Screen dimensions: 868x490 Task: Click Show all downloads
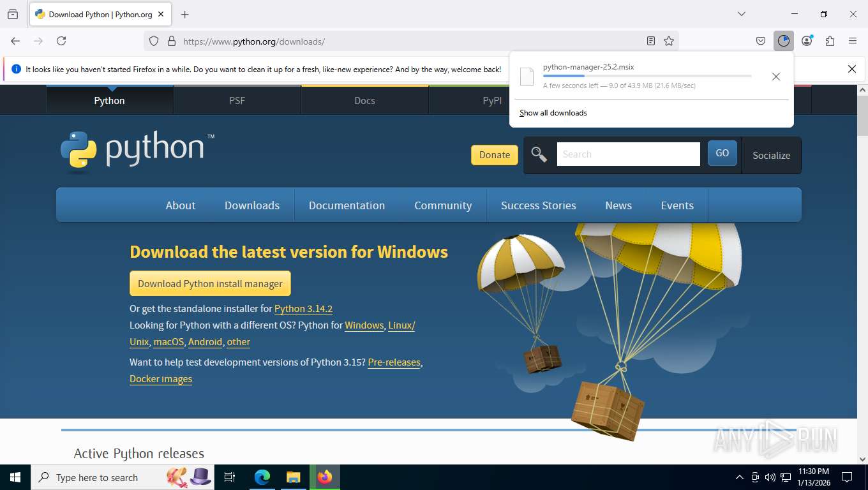[553, 113]
